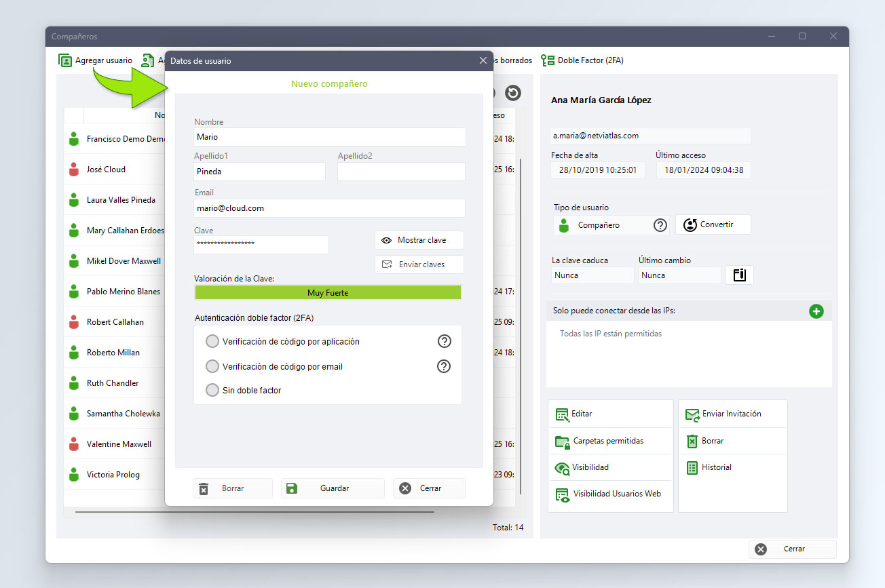Select Verificación de código por email
This screenshot has height=588, width=885.
click(x=212, y=366)
